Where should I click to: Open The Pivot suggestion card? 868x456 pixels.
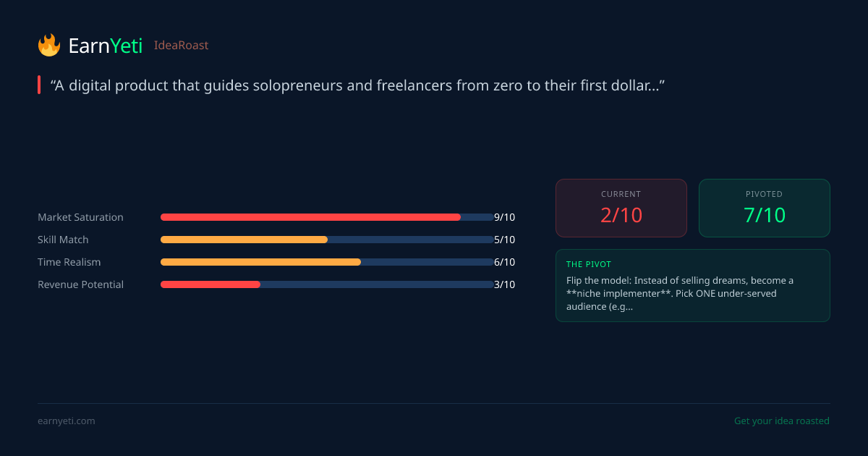pos(692,286)
